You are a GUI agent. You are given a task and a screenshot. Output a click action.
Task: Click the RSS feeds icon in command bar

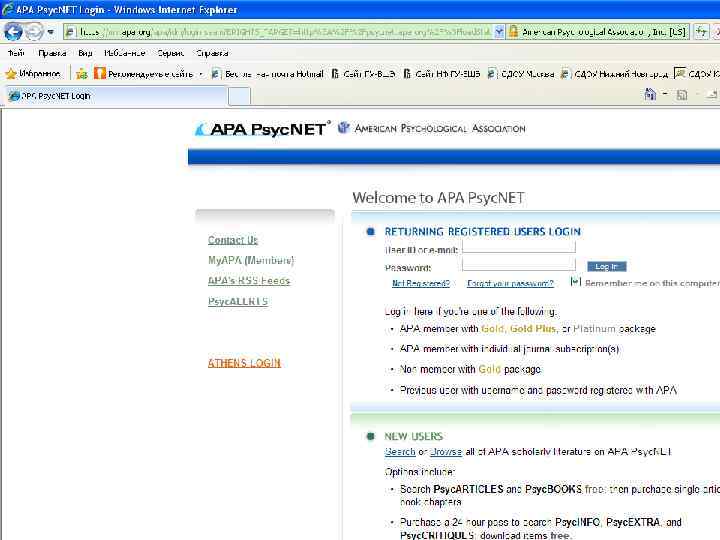coord(682,95)
